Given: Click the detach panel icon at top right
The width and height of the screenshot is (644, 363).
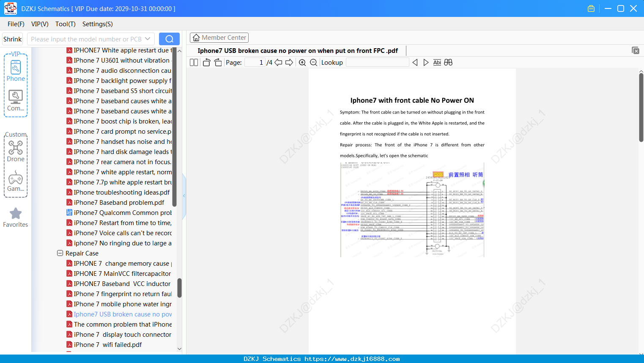Looking at the screenshot, I should pyautogui.click(x=636, y=50).
